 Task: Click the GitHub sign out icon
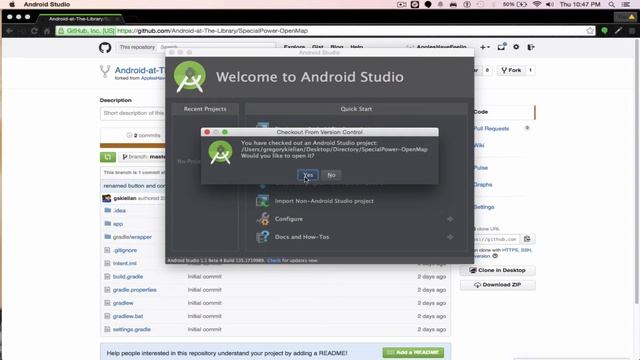coord(531,47)
